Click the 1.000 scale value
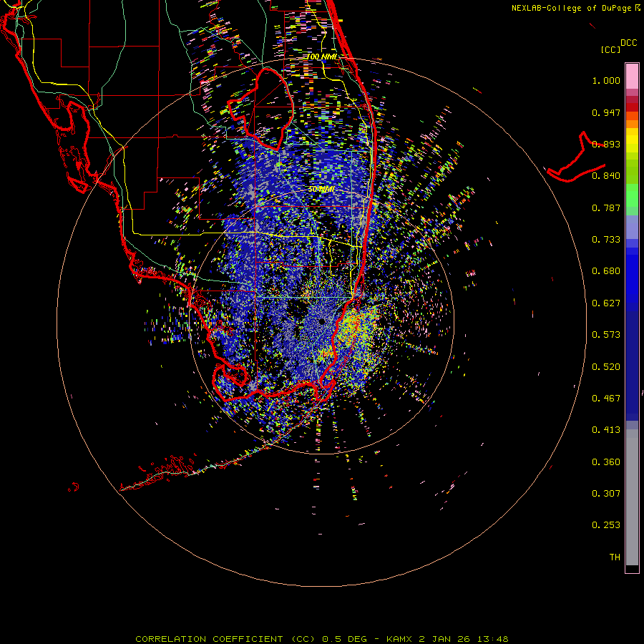 pos(606,80)
